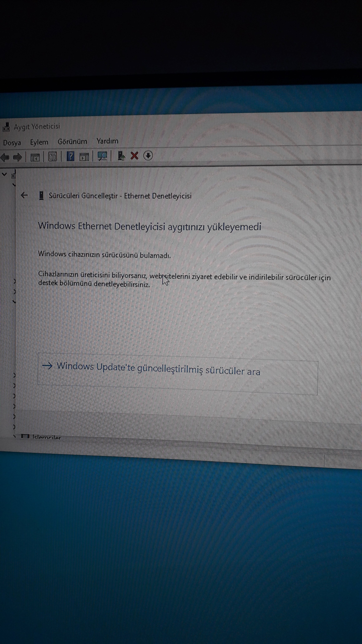The width and height of the screenshot is (362, 644).
Task: Click the Update device driver toolbar icon
Action: tap(121, 156)
